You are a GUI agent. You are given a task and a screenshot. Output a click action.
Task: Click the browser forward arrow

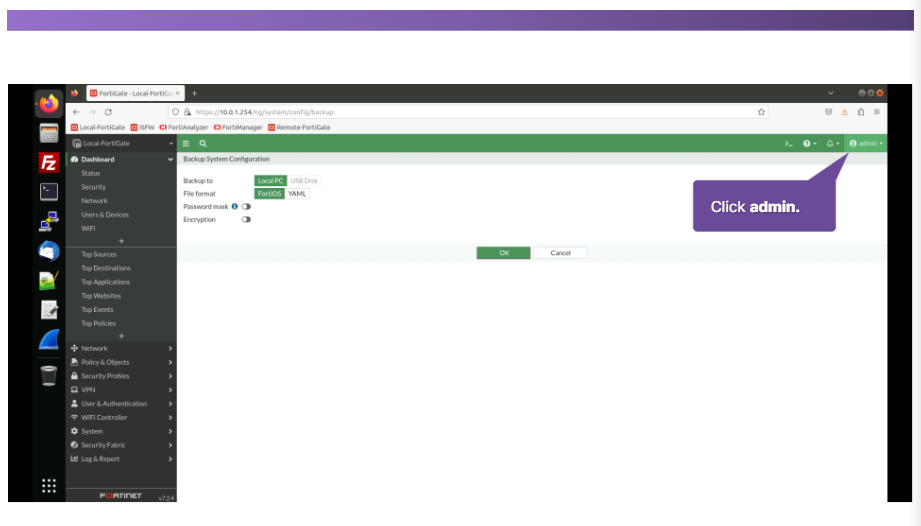92,112
